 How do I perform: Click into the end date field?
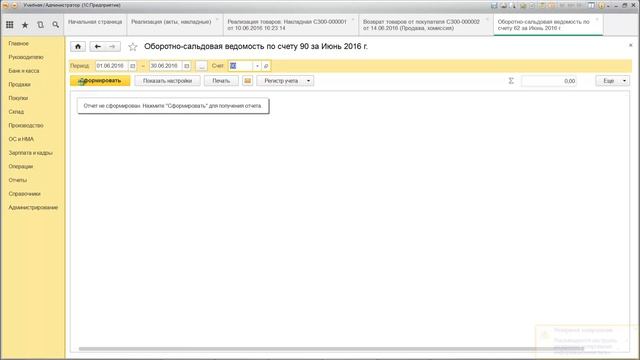(x=166, y=66)
